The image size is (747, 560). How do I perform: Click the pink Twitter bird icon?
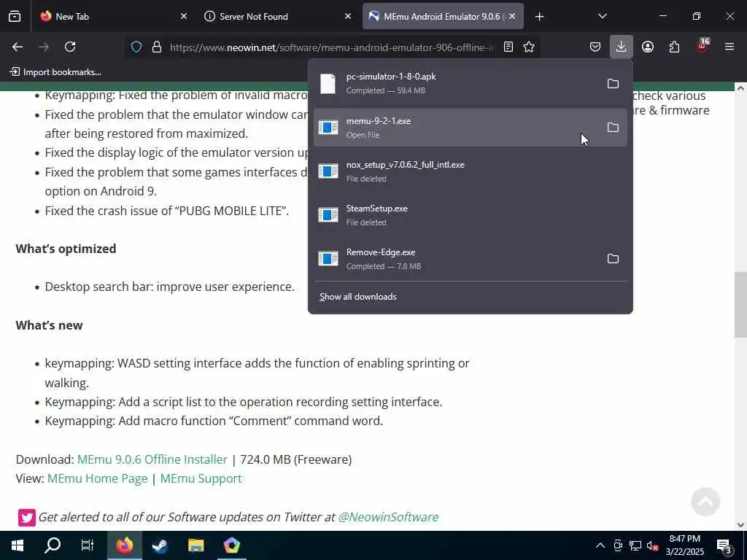coord(27,517)
